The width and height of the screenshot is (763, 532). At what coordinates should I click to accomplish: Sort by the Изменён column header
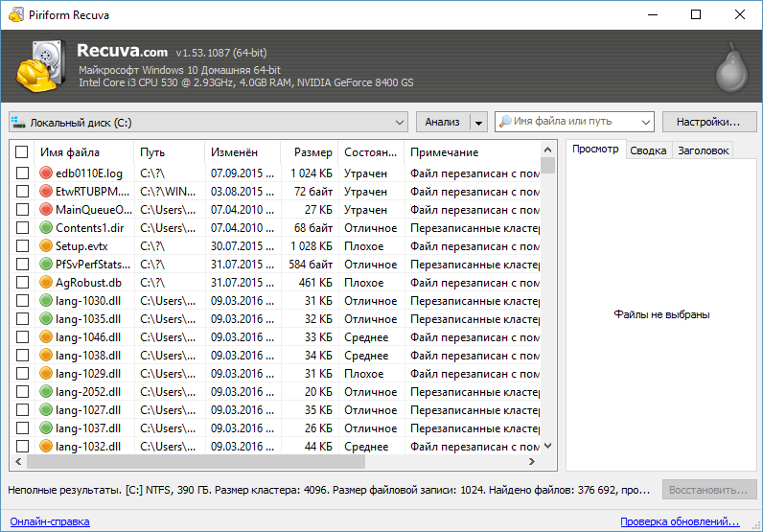243,152
